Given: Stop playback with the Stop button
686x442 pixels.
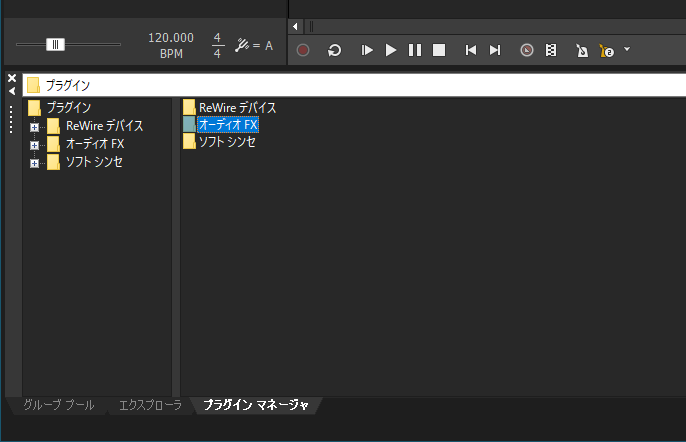Looking at the screenshot, I should [x=438, y=49].
